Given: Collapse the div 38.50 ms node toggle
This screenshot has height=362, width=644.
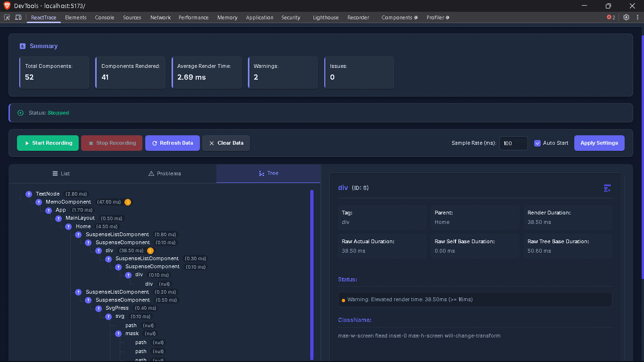Looking at the screenshot, I should 99,251.
